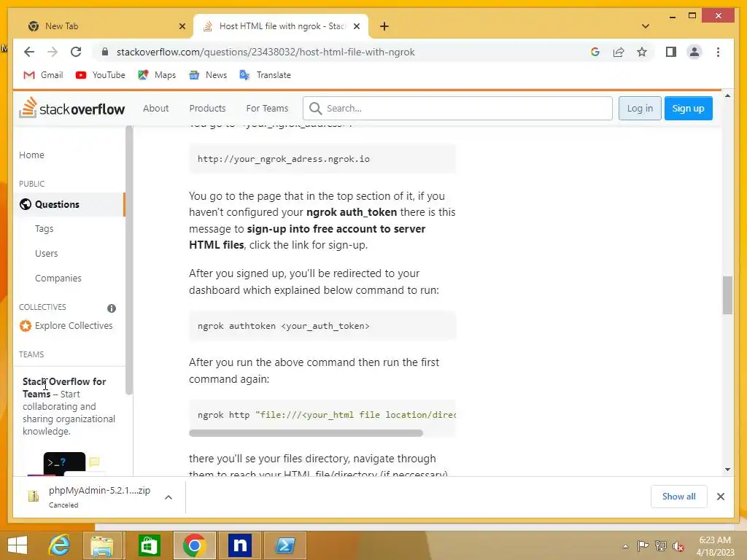Open News bookmark
This screenshot has width=747, height=560.
[208, 75]
